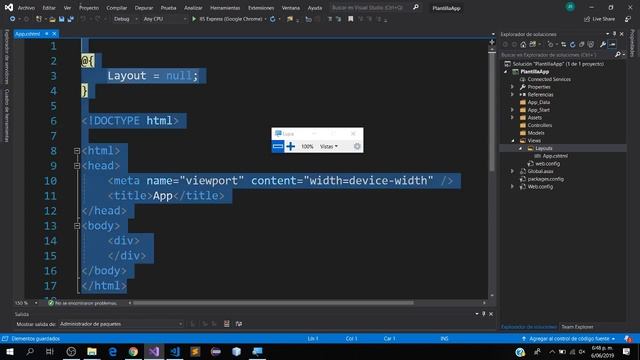Click the Home icon in Solution Explorer
The image size is (640, 360).
523,44
